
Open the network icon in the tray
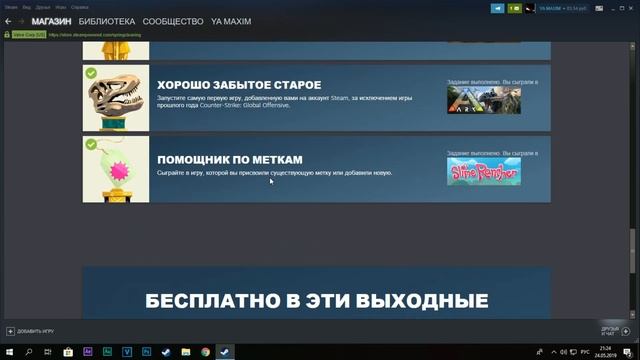[x=573, y=352]
